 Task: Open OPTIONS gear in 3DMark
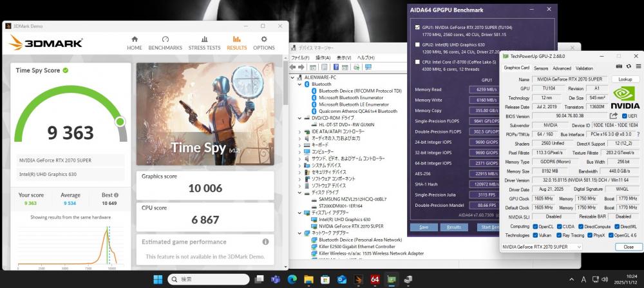pyautogui.click(x=263, y=43)
